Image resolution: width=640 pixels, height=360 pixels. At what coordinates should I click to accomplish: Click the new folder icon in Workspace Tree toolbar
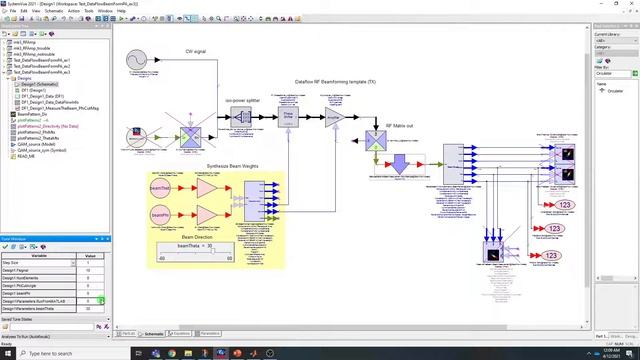click(15, 34)
